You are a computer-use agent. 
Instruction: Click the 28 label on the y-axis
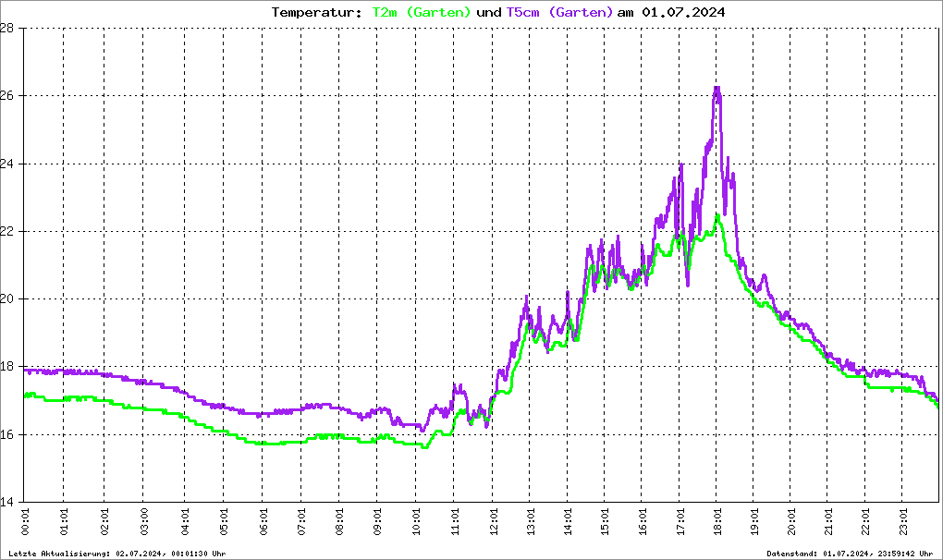(7, 28)
